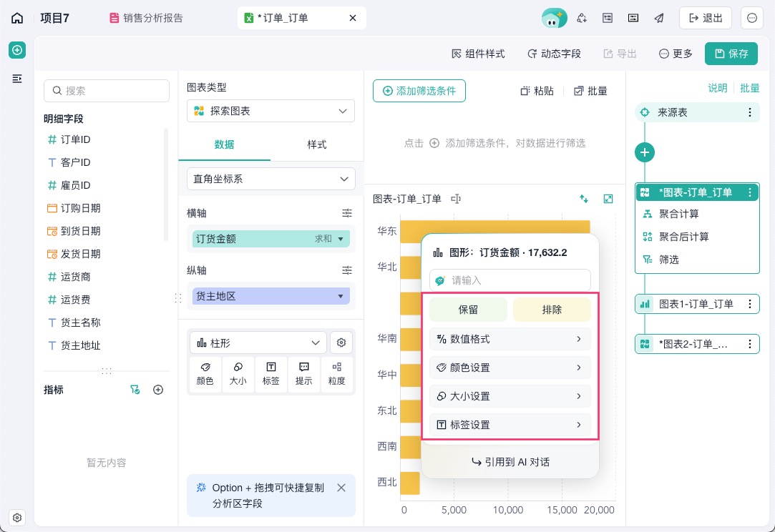Click the green add button in left sidebar
This screenshot has width=775, height=532.
click(17, 50)
